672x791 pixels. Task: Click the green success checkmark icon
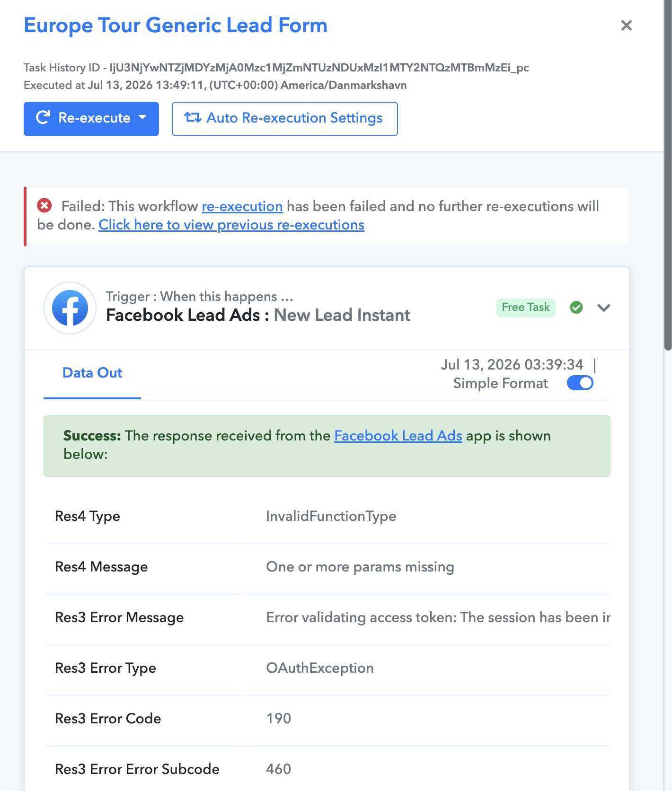pos(576,308)
